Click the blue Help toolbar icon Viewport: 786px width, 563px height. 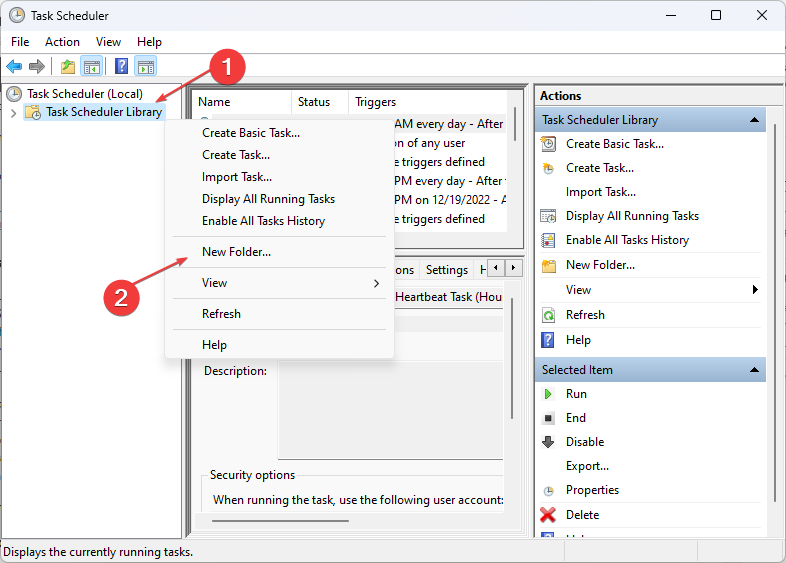coord(121,66)
